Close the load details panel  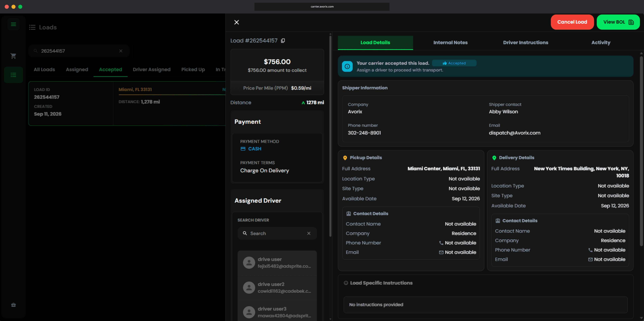point(236,22)
